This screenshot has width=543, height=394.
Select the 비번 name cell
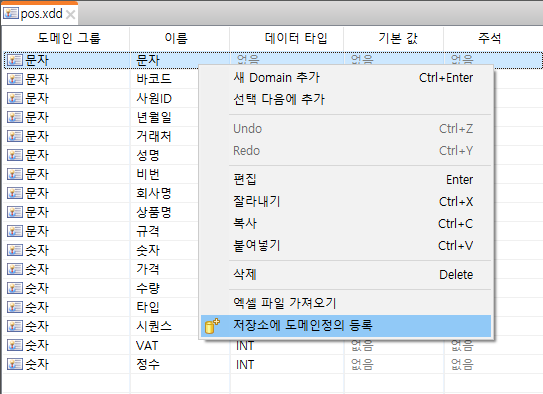tap(148, 174)
